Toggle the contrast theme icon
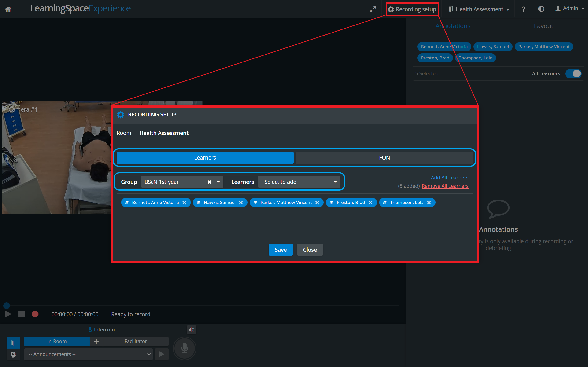 pyautogui.click(x=541, y=9)
